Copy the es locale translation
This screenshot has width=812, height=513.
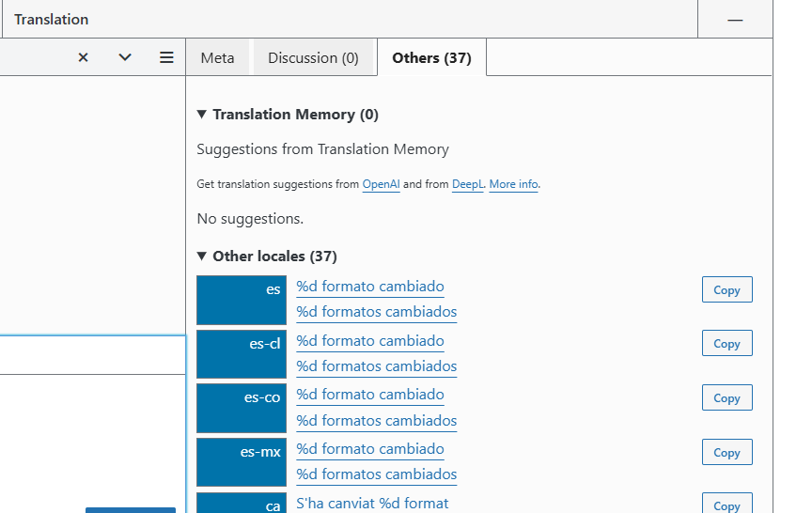726,290
